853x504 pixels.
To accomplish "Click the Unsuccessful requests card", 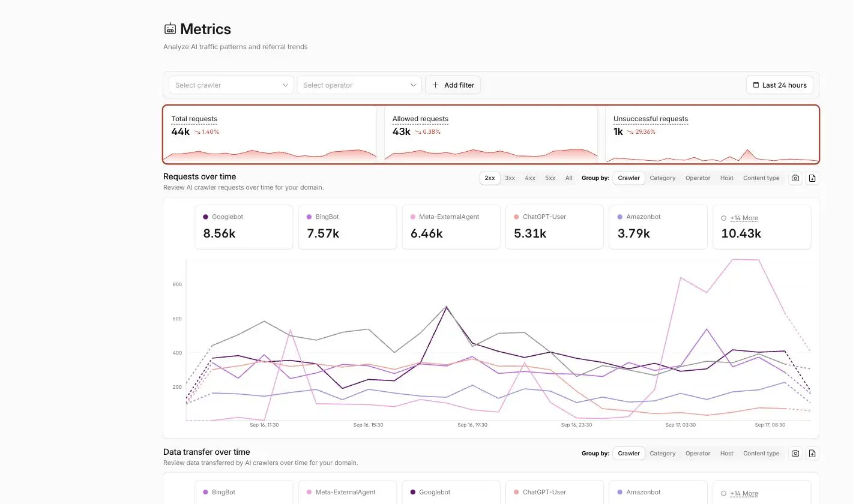I will tap(712, 134).
